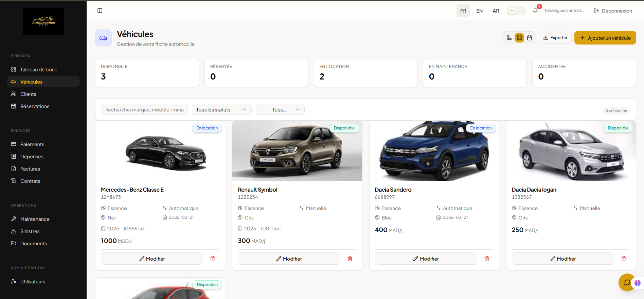Open the Renault Symbol car photo
The image size is (644, 299).
(297, 151)
